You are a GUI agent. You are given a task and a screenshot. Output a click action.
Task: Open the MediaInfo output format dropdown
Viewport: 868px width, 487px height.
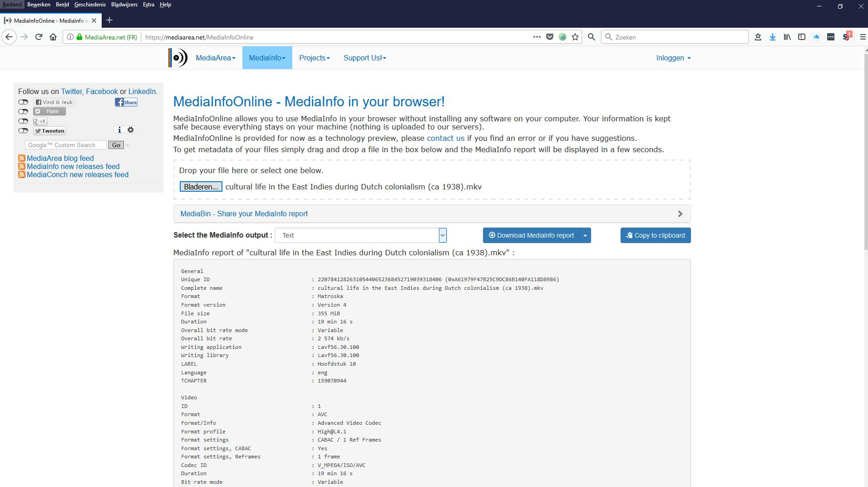coord(442,235)
